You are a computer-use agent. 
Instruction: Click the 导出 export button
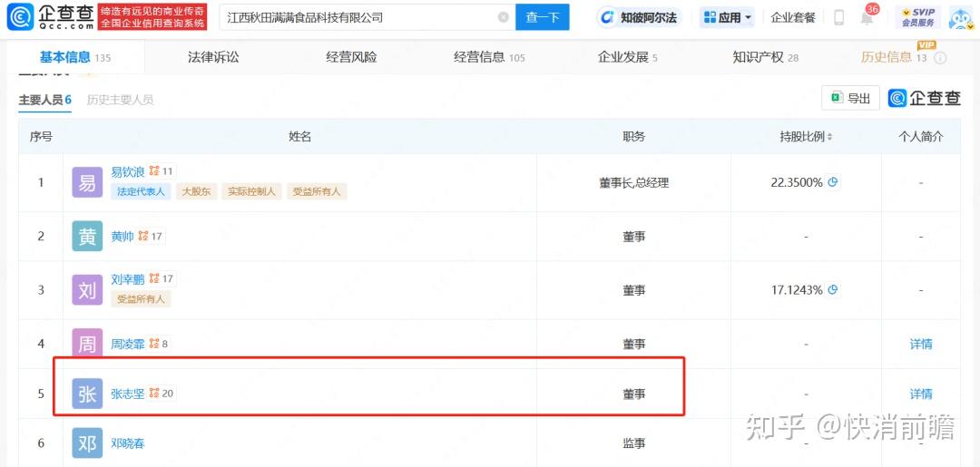point(850,98)
